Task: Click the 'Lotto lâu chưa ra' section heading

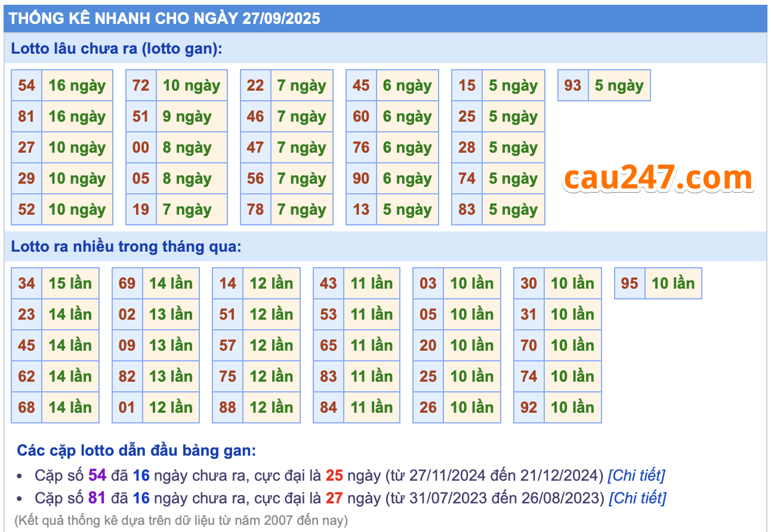Action: pos(116,49)
